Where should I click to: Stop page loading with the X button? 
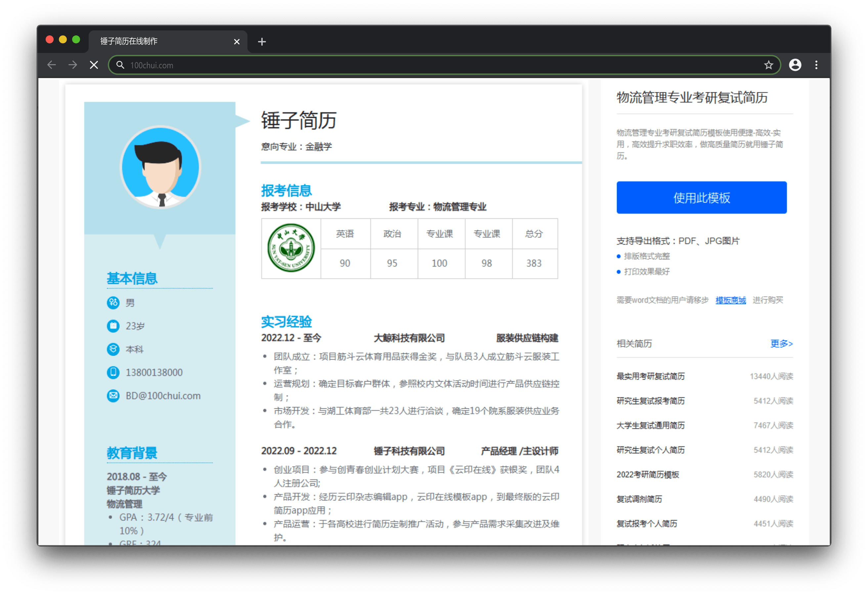tap(94, 65)
